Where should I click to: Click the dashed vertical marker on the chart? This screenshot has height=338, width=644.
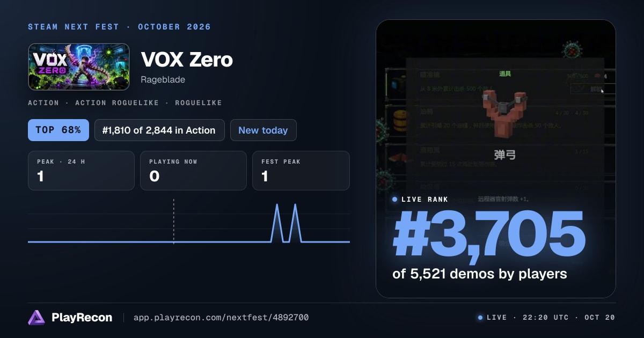tap(173, 222)
